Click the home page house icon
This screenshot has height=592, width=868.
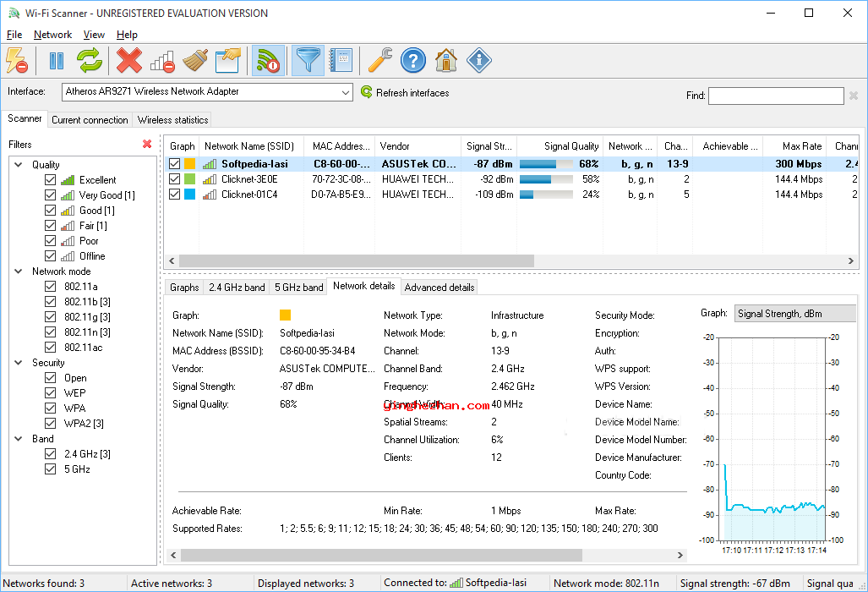tap(446, 60)
